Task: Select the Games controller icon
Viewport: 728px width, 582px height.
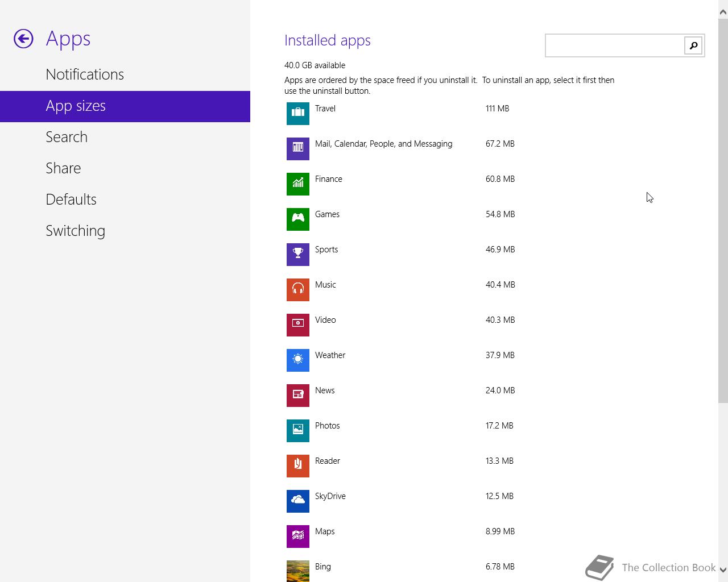Action: point(297,219)
